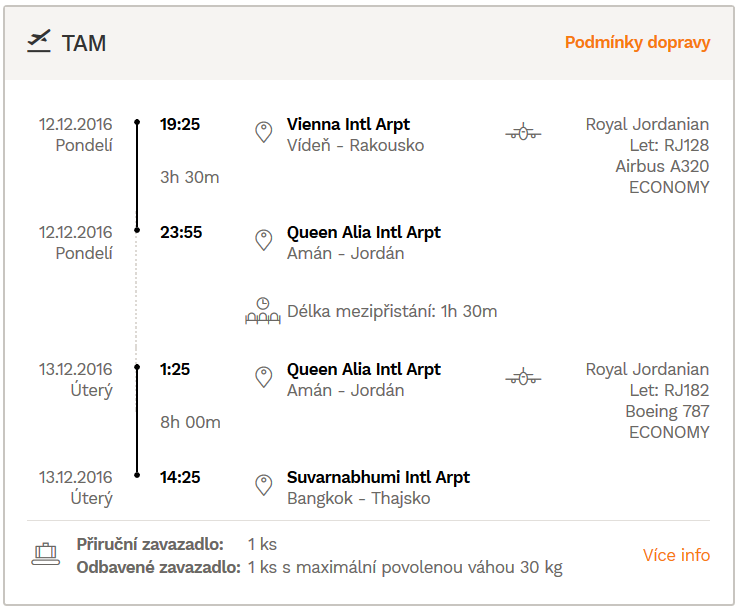Click the Více info link
This screenshot has width=740, height=613.
(x=676, y=555)
